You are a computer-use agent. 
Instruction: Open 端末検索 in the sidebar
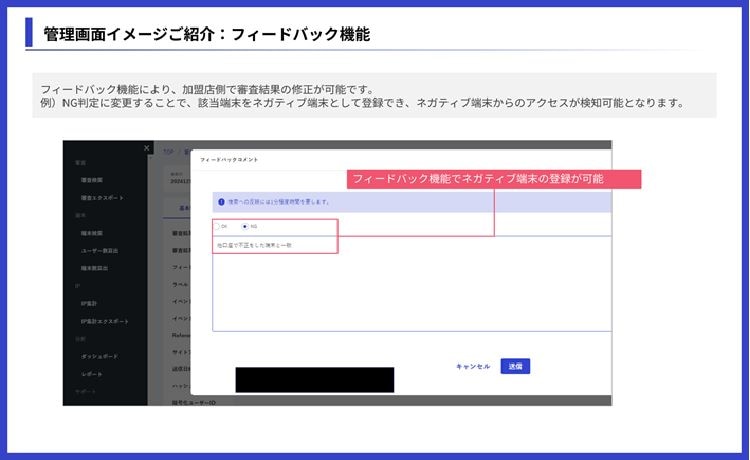[92, 233]
